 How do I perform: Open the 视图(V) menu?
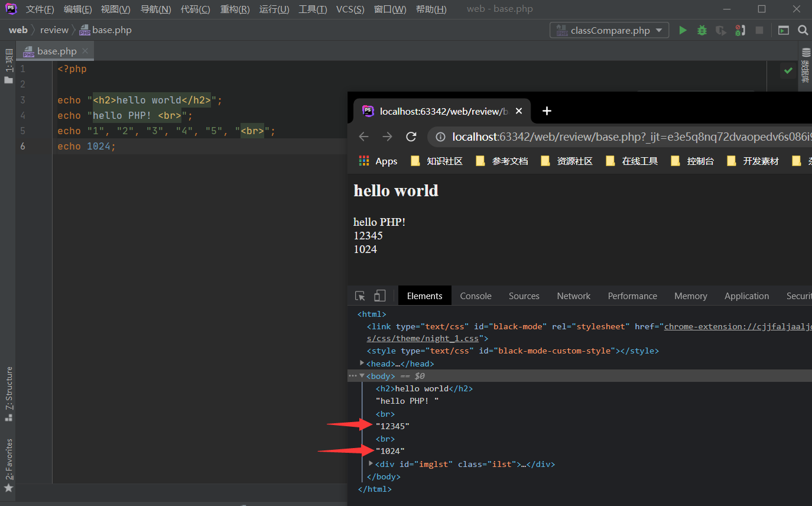[x=115, y=9]
